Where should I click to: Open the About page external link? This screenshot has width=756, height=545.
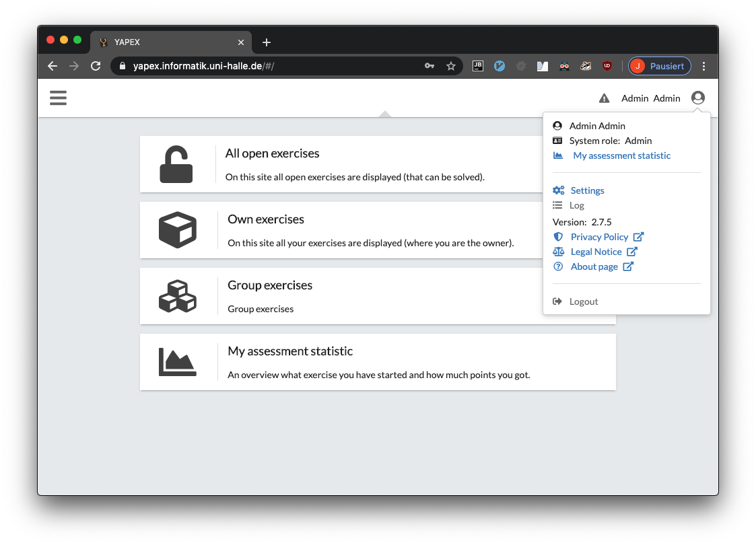click(594, 266)
